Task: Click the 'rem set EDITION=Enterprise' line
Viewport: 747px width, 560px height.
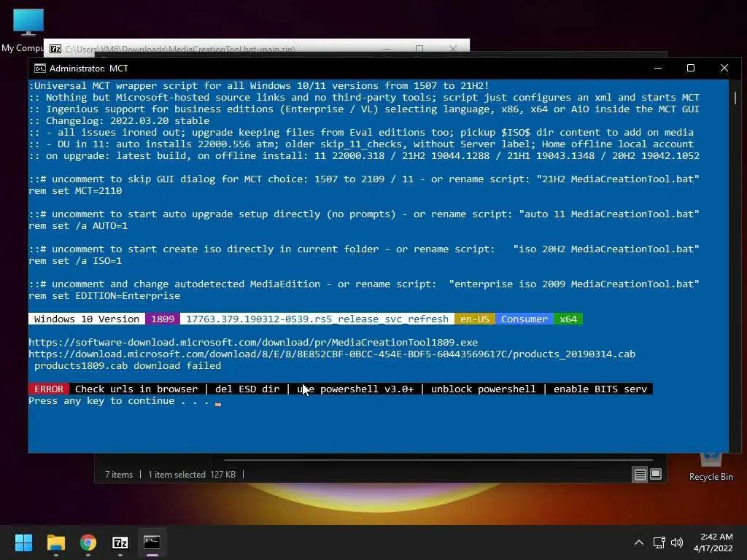Action: point(104,296)
